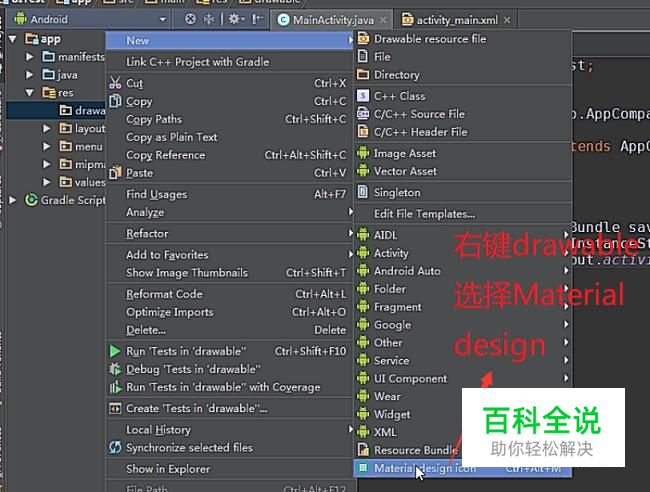Select Copy as Plain Text
650x492 pixels.
pos(230,137)
